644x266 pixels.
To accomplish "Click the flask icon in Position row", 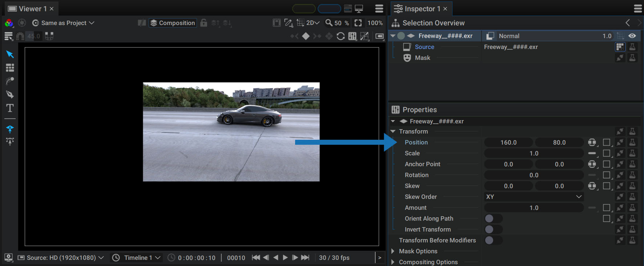I will tap(632, 143).
